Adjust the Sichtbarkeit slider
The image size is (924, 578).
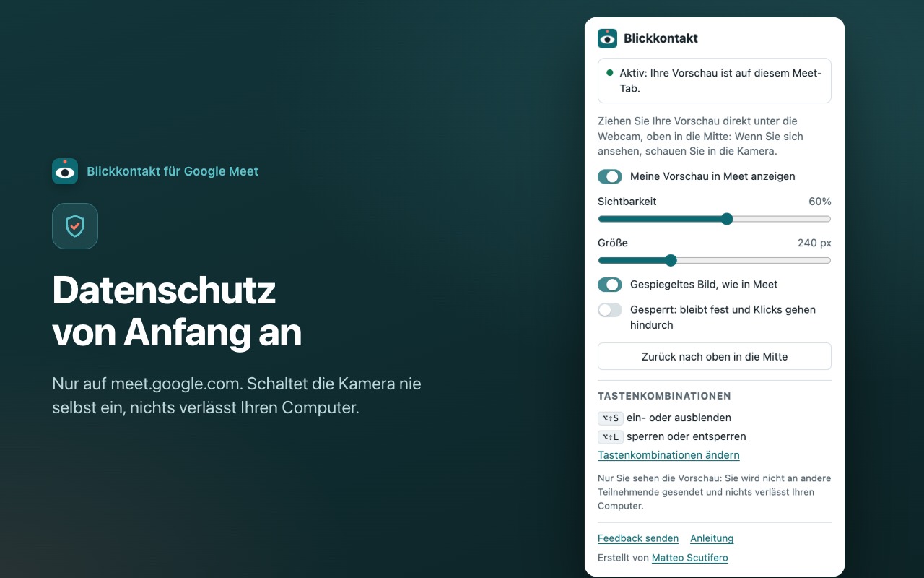point(715,219)
